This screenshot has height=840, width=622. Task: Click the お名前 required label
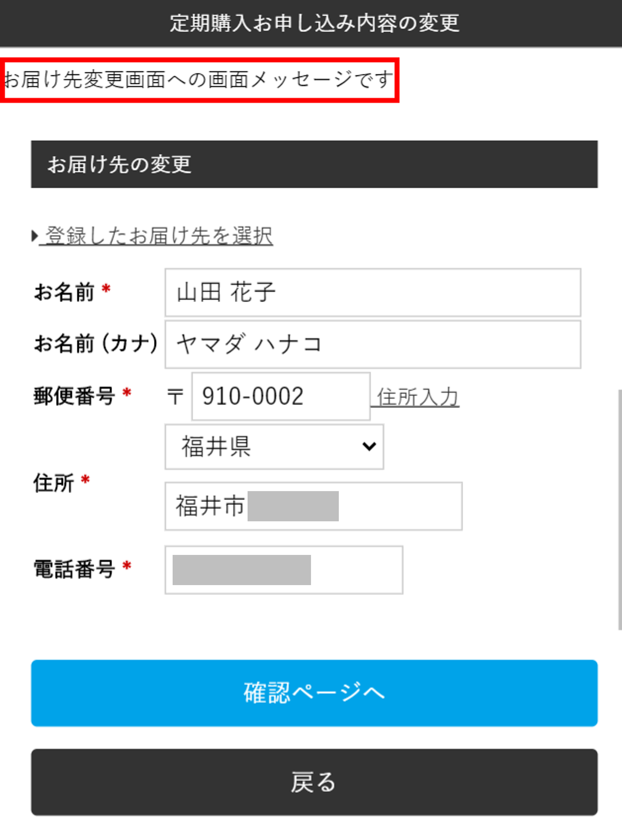point(64,292)
